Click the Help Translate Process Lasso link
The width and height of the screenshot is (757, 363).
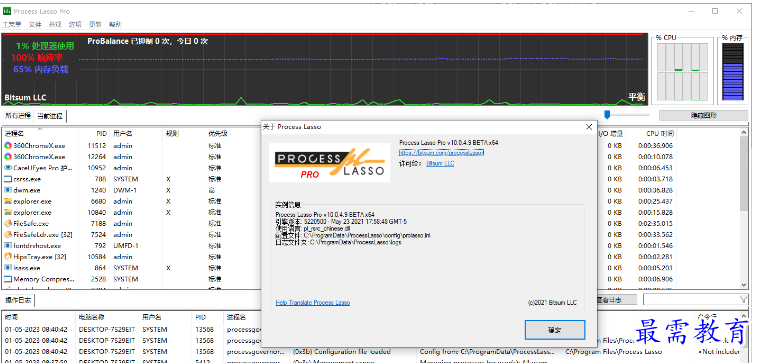coord(313,303)
